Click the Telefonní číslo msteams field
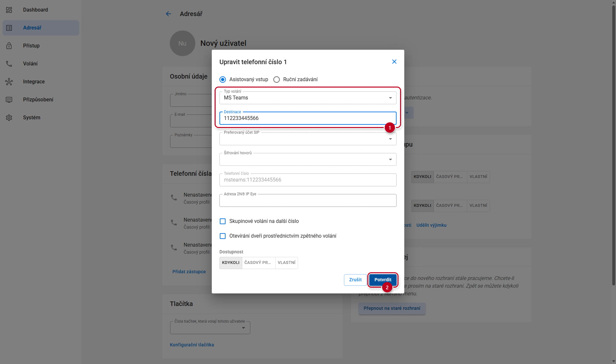This screenshot has height=364, width=616. 308,180
